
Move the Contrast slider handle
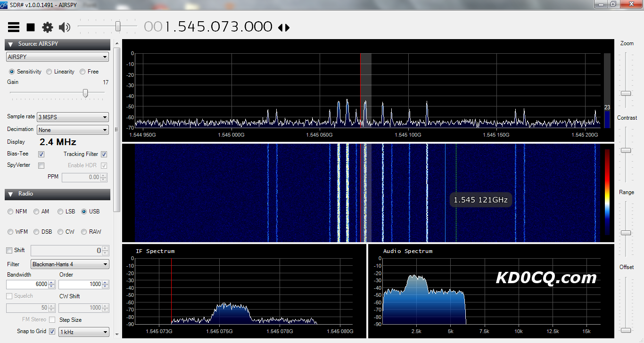626,150
